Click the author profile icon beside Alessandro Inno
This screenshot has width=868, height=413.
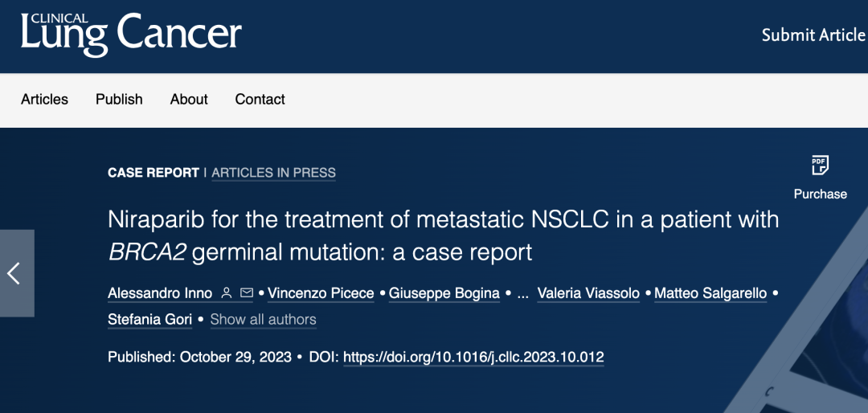pos(227,292)
